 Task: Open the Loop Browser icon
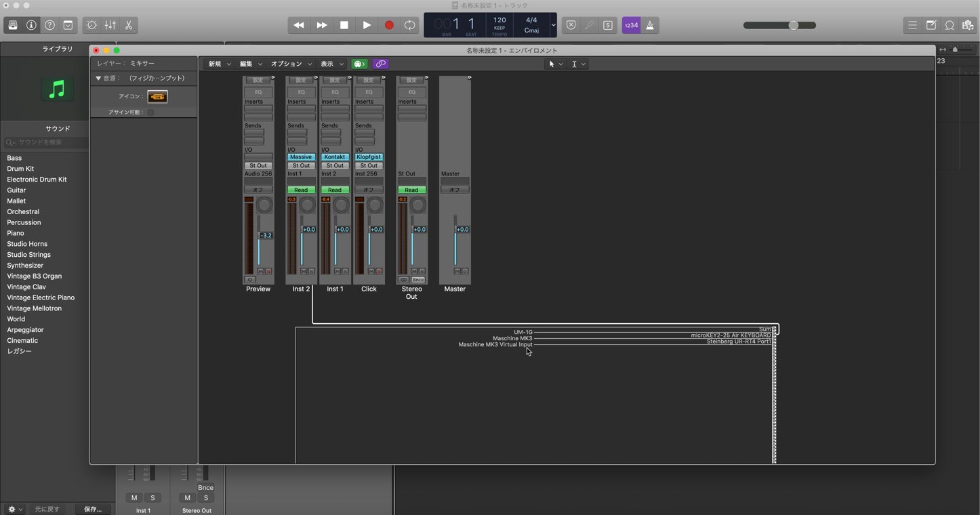950,25
